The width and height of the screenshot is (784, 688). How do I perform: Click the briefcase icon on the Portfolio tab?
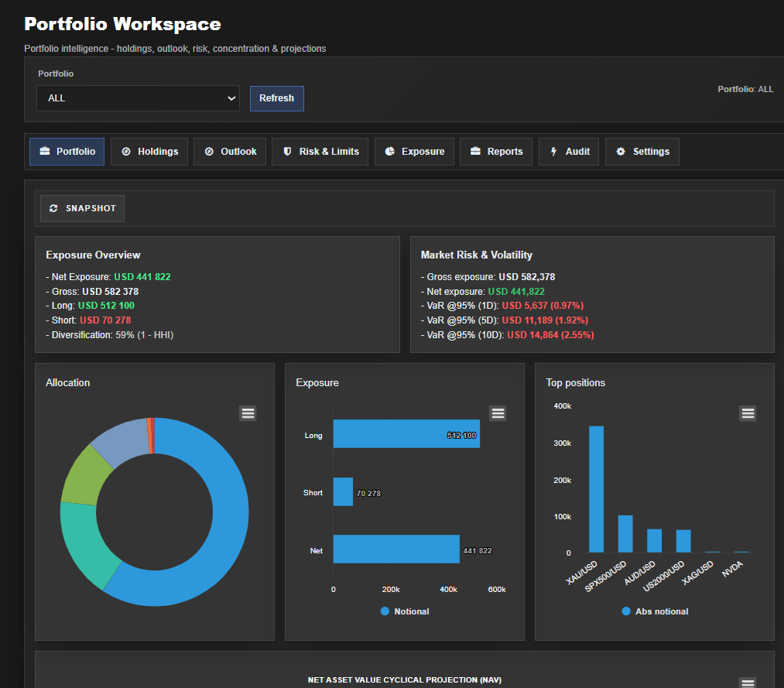(x=46, y=151)
